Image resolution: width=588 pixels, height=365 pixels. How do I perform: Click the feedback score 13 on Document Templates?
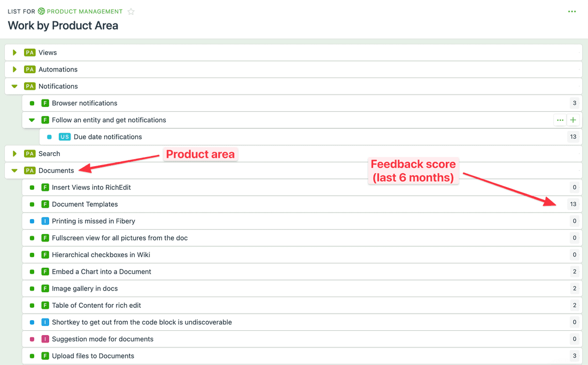[573, 204]
